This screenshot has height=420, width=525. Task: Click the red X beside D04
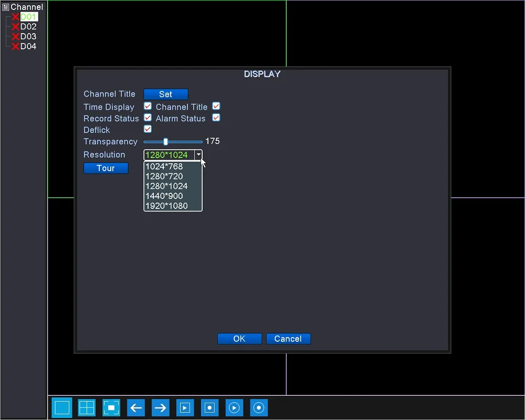(15, 47)
